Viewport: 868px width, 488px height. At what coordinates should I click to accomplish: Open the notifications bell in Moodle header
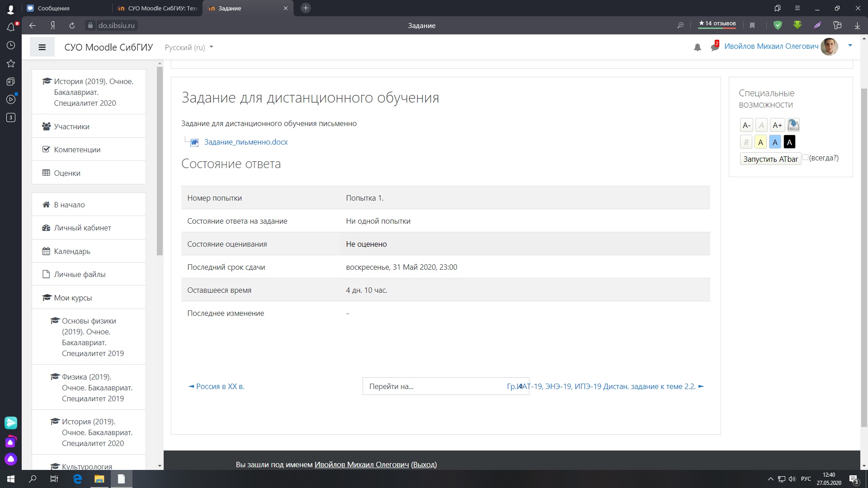(697, 47)
